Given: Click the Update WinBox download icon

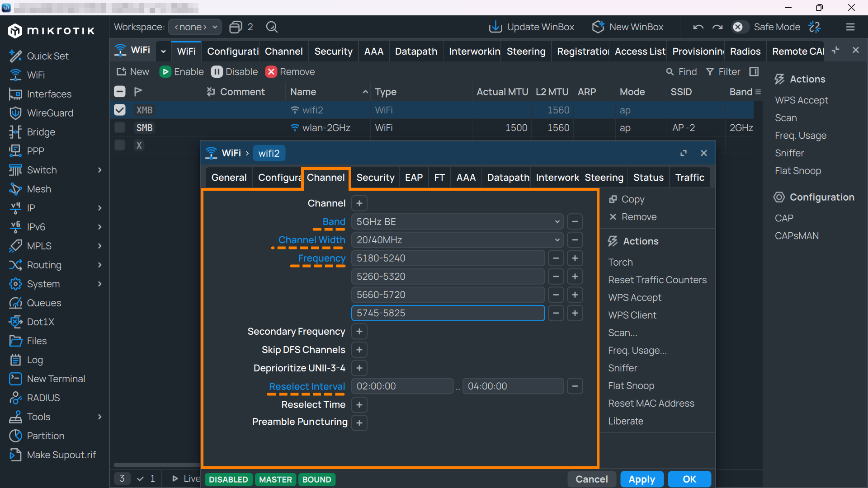Looking at the screenshot, I should pos(495,27).
